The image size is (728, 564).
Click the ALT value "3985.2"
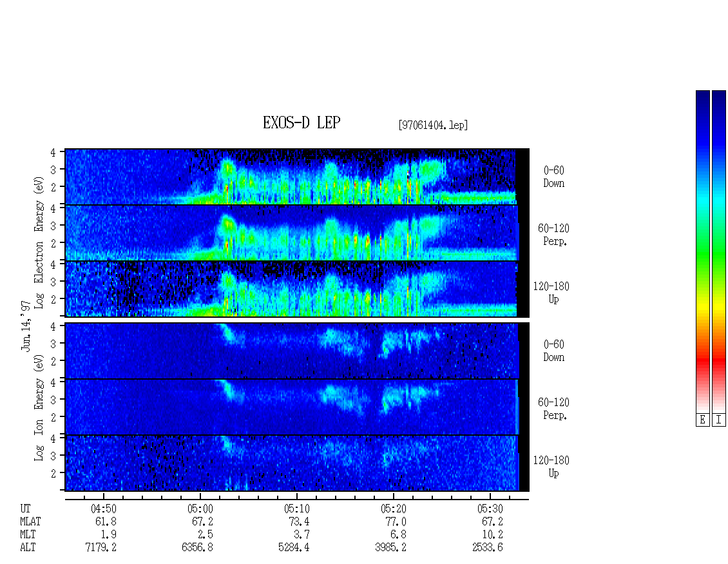click(x=390, y=548)
